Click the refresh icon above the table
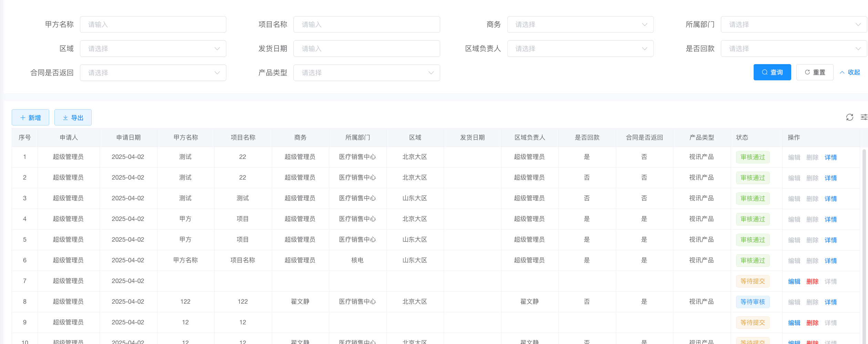868x344 pixels. [x=849, y=117]
